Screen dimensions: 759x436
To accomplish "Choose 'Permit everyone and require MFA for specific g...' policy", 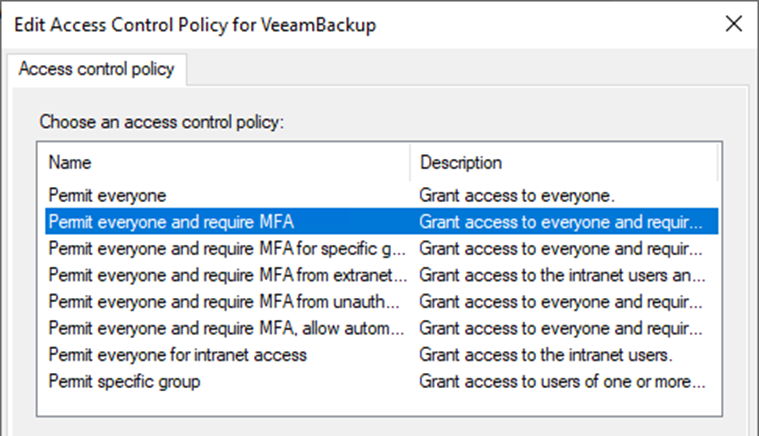I will tap(227, 247).
